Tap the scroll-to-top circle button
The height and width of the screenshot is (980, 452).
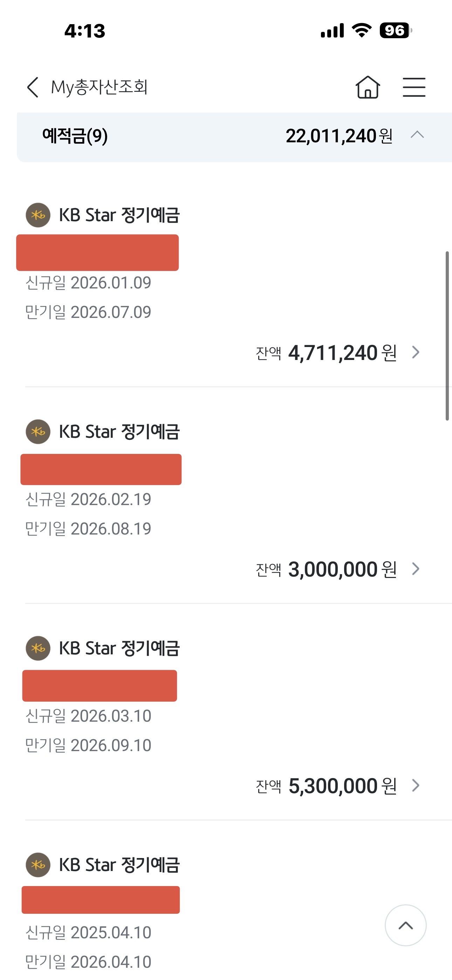click(405, 925)
